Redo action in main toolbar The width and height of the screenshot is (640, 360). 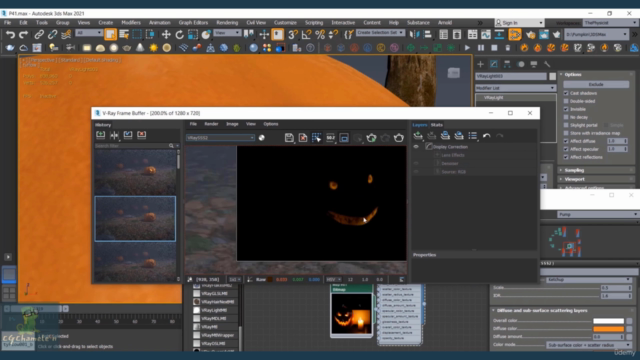click(x=24, y=35)
